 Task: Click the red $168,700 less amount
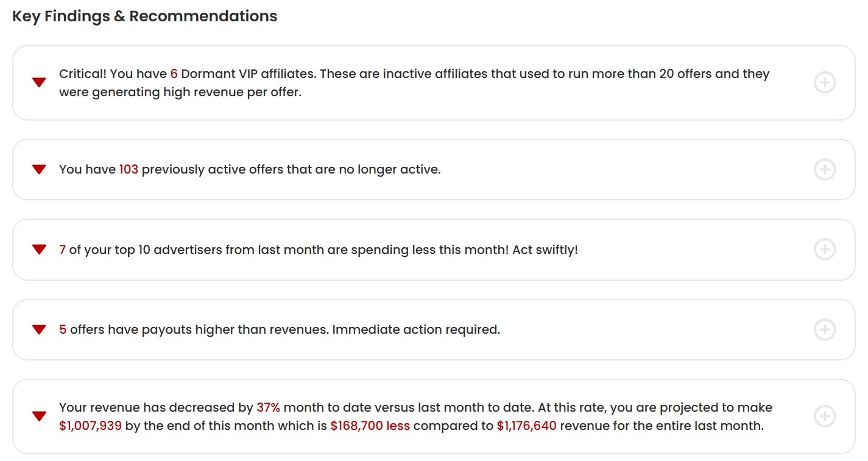[370, 425]
